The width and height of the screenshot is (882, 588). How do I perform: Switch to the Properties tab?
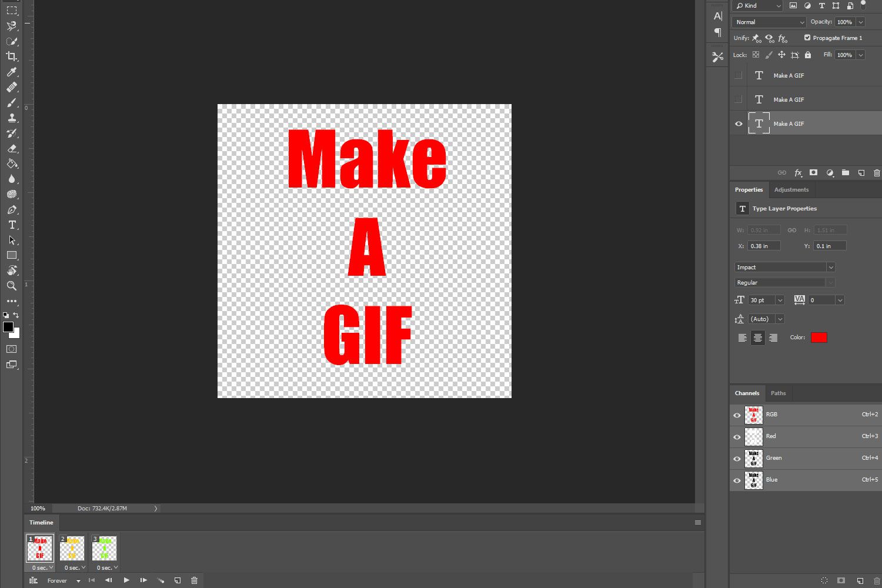749,189
